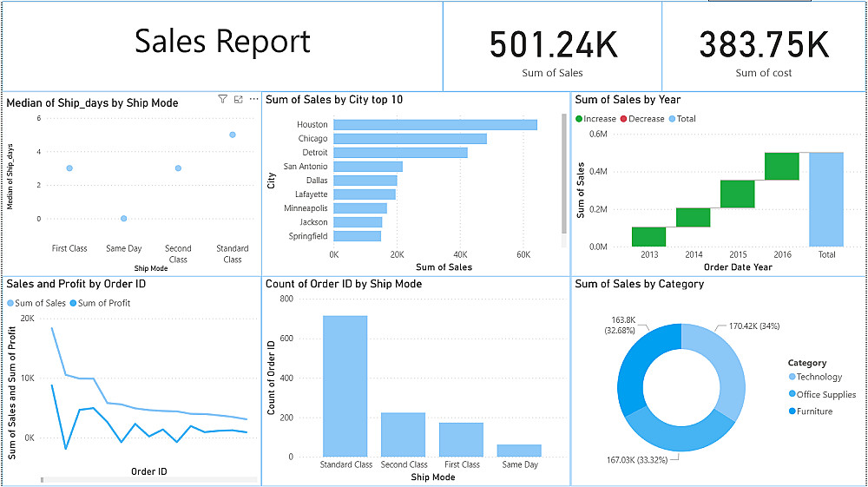
Task: Click 'Sum of Sales by Category' title
Action: (x=640, y=284)
